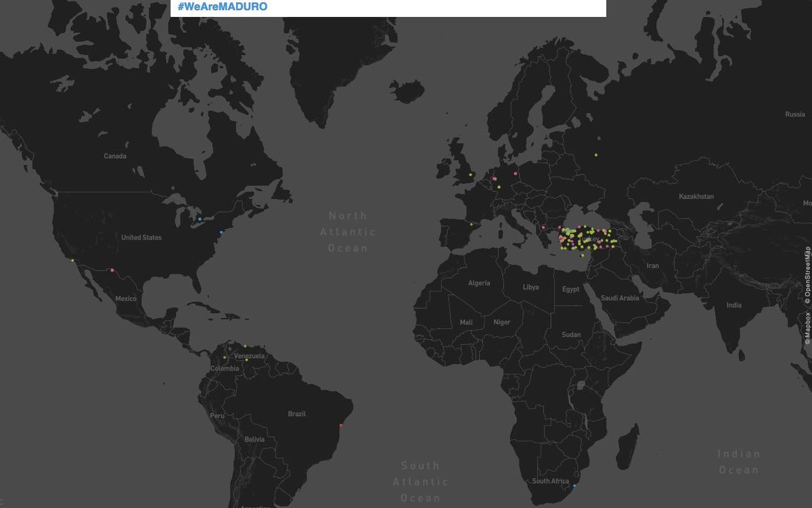Click the North Atlantic Ocean label
This screenshot has width=812, height=508.
(348, 232)
